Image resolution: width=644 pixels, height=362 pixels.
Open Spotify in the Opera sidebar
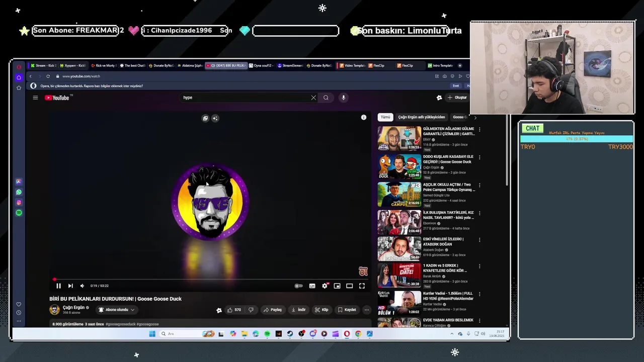tap(19, 213)
